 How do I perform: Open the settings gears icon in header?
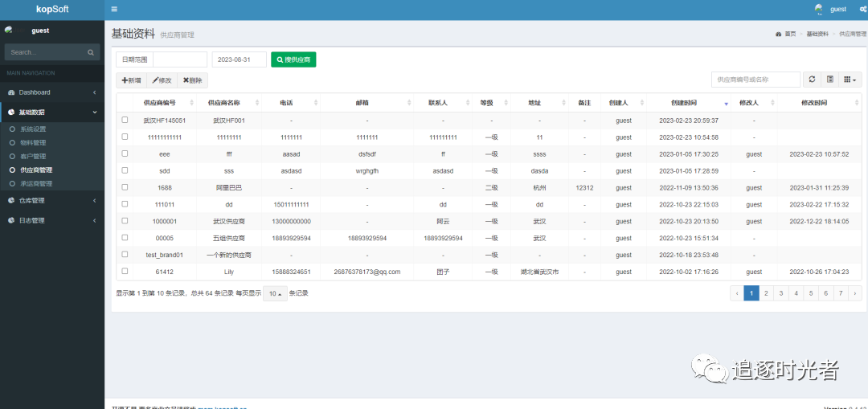coord(862,10)
